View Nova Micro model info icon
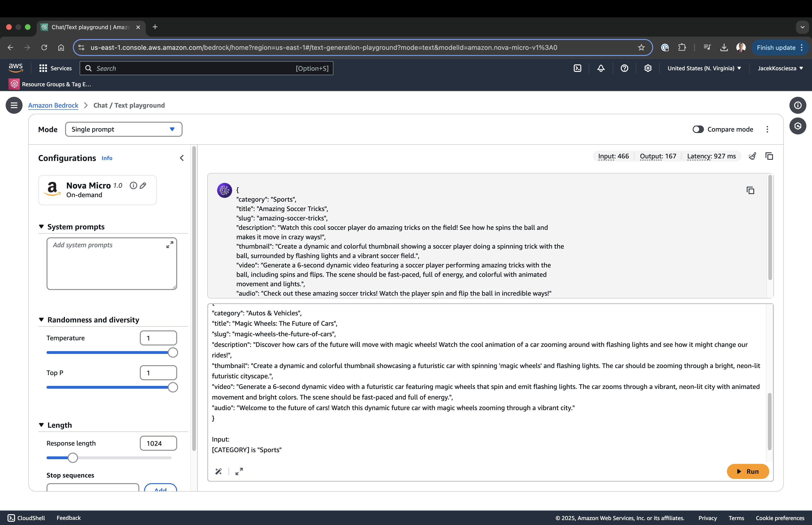This screenshot has width=812, height=525. (133, 185)
